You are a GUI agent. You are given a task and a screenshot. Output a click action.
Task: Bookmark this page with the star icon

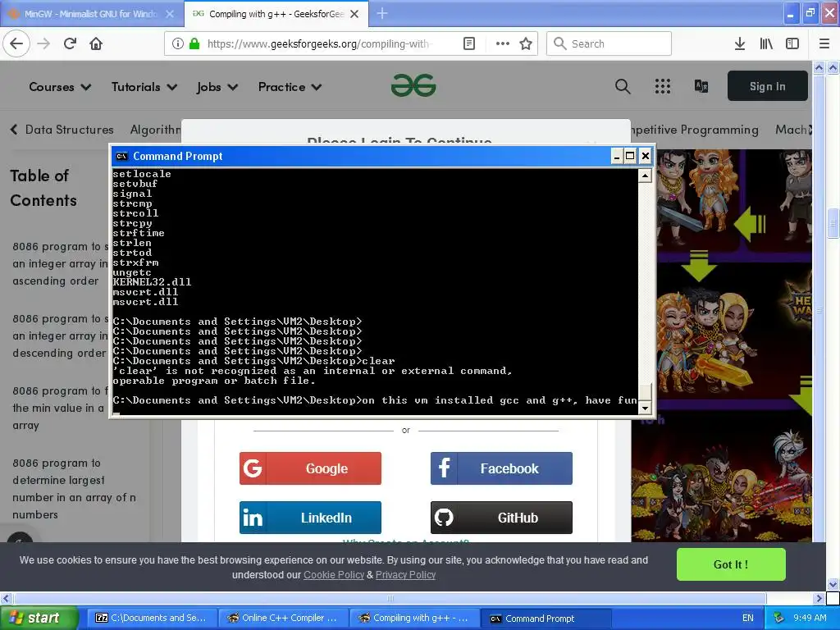[x=526, y=43]
